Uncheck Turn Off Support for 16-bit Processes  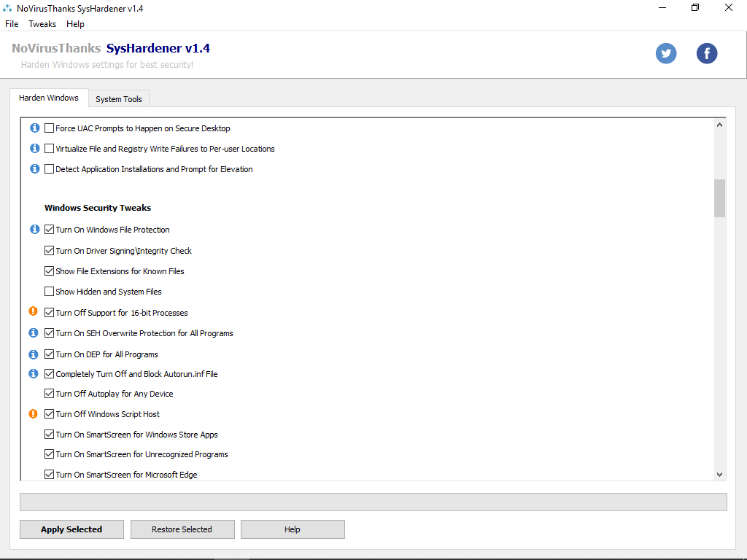click(49, 312)
